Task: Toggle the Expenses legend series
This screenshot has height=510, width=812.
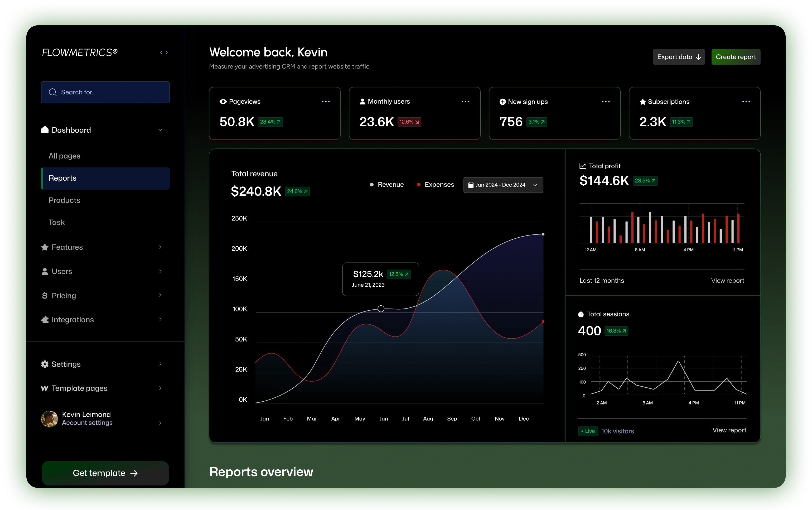Action: coord(435,185)
